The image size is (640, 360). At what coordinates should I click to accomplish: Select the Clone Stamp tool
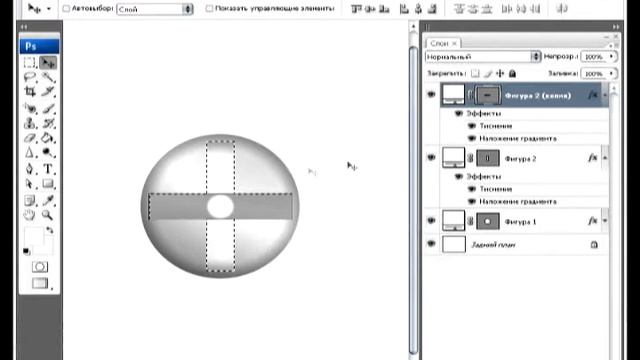click(29, 123)
